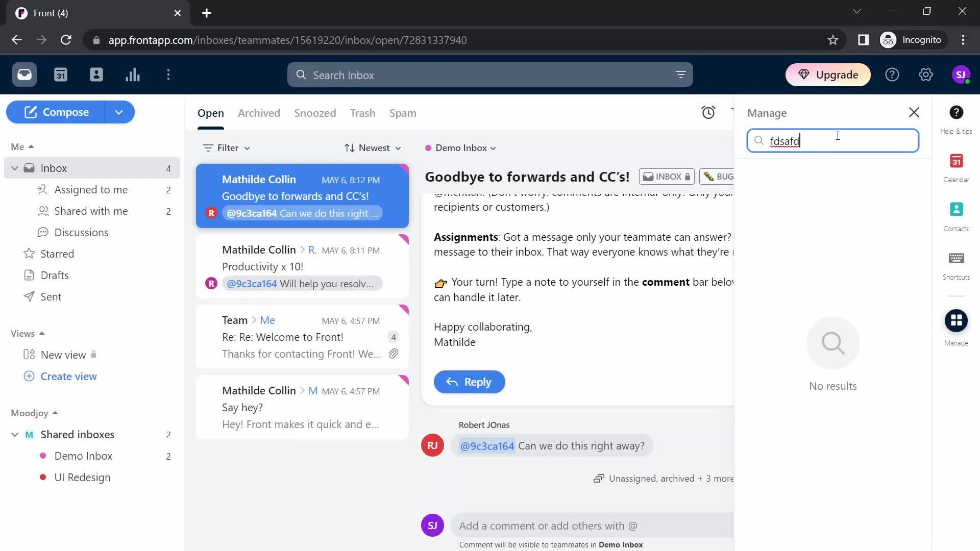Switch to the Spam tab

coord(403,113)
